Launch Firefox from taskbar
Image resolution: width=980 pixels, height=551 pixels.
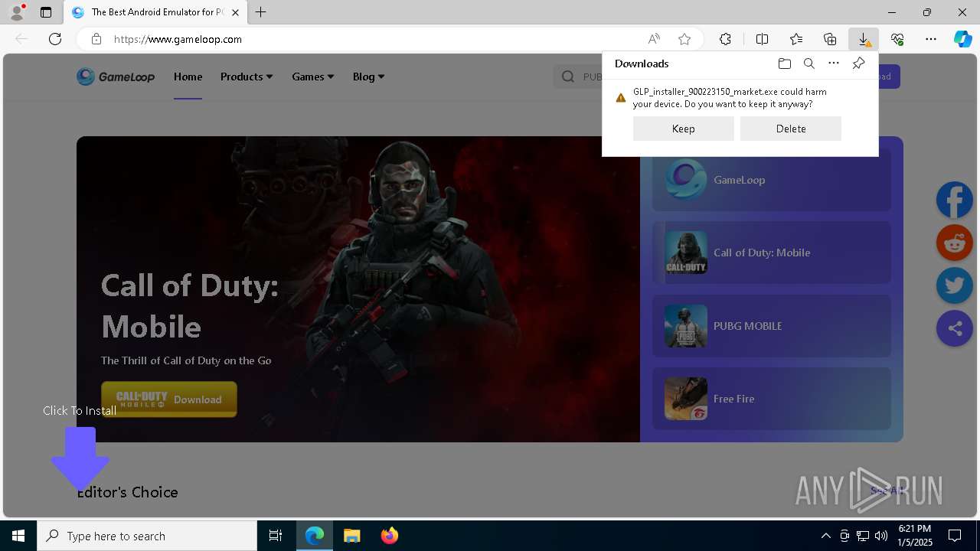(x=389, y=536)
